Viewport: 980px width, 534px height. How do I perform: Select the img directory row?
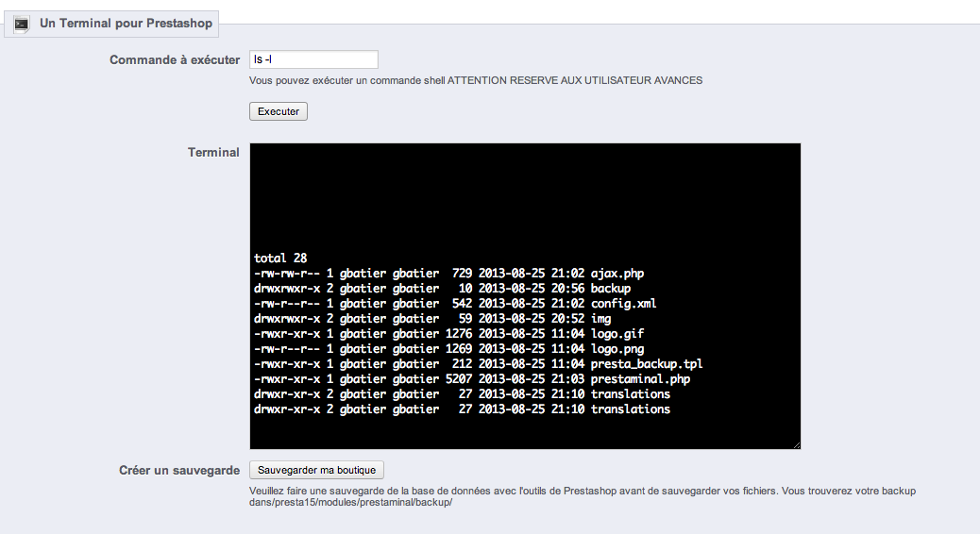(x=432, y=318)
